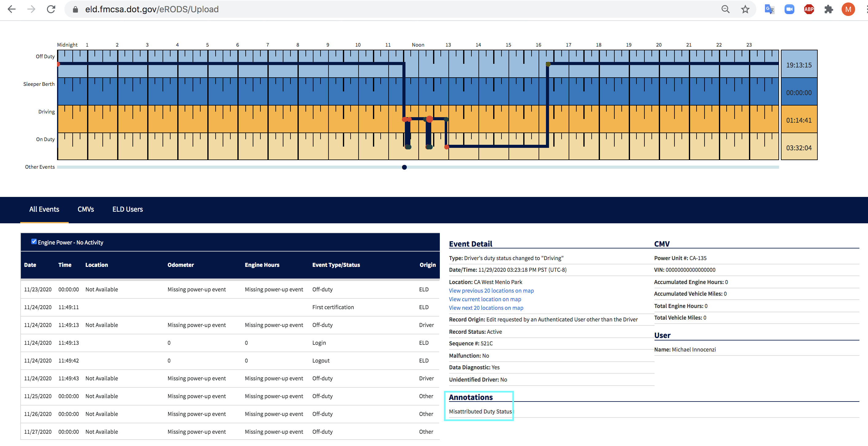This screenshot has width=868, height=446.
Task: Click the Driving total 01:14:41
Action: [x=799, y=120]
